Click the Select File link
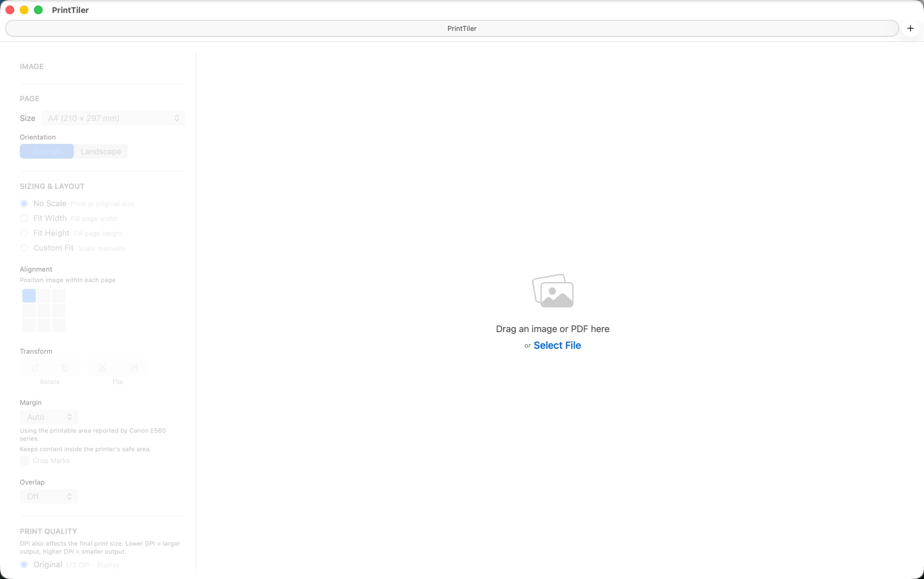Image resolution: width=924 pixels, height=579 pixels. click(x=557, y=345)
